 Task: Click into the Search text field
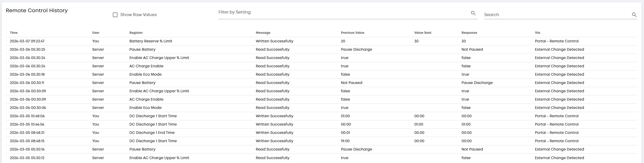[x=556, y=15]
